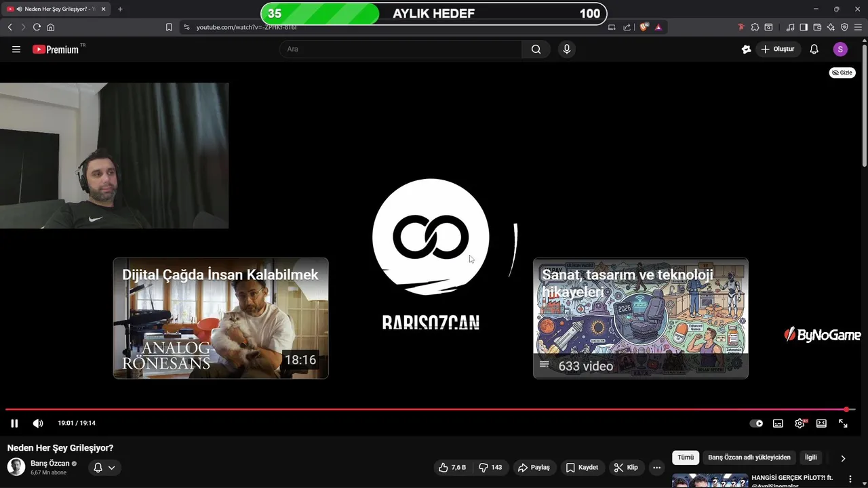Click the HANGİSİ GERÇEK PİLOT video title
The image size is (868, 488).
tap(791, 478)
